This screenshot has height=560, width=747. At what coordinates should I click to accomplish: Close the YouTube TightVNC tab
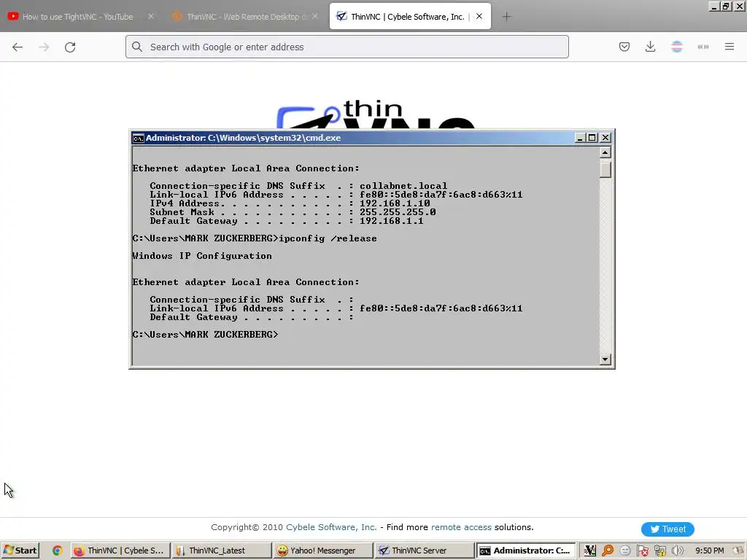tap(150, 16)
